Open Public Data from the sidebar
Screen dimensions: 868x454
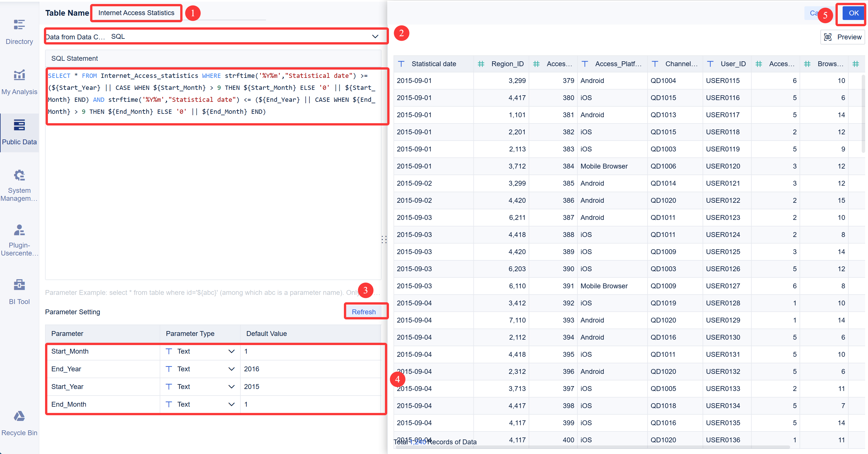[19, 131]
